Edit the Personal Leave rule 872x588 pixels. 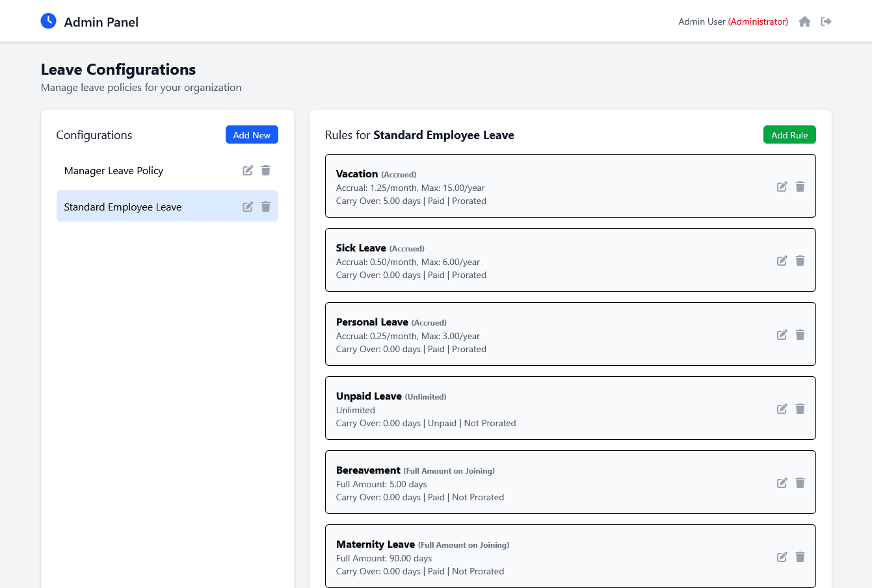click(x=782, y=334)
